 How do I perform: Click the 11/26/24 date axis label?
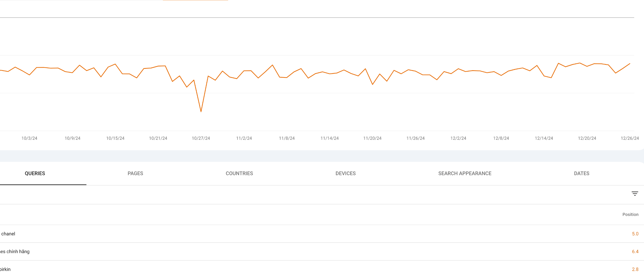tap(415, 138)
